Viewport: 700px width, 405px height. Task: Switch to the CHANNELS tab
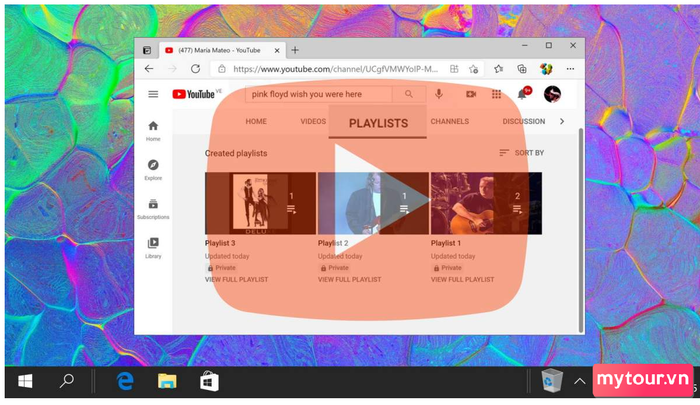coord(450,121)
